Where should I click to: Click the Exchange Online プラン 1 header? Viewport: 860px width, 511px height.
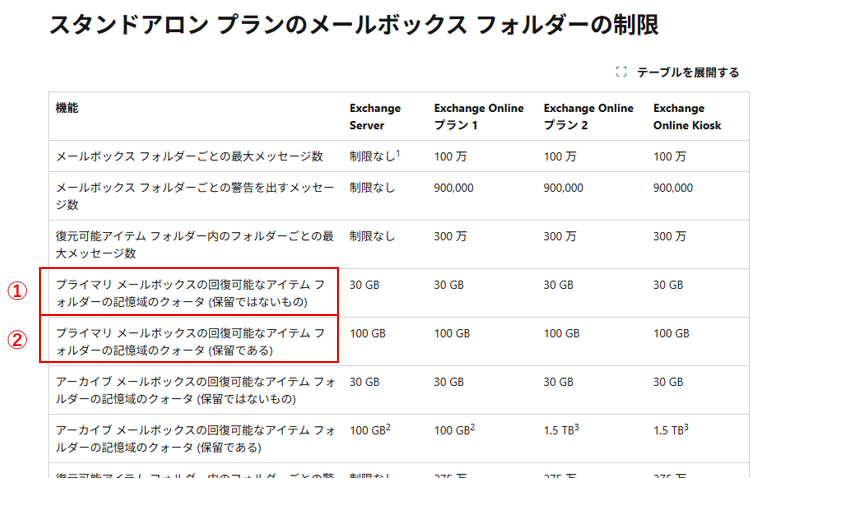pyautogui.click(x=479, y=117)
